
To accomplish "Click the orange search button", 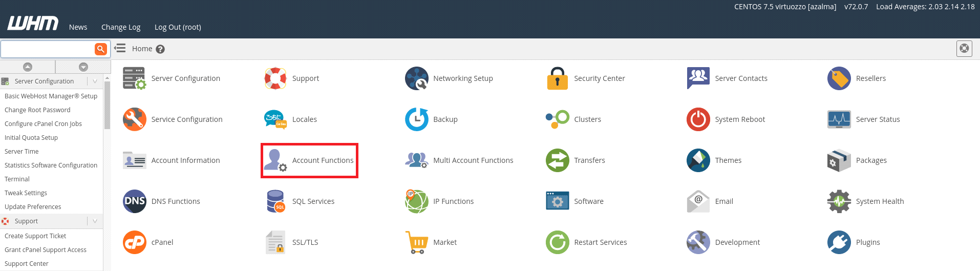I will pos(101,49).
